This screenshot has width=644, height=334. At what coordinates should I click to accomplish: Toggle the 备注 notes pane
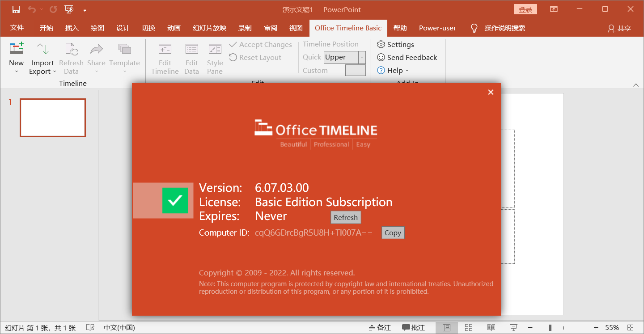(x=380, y=328)
